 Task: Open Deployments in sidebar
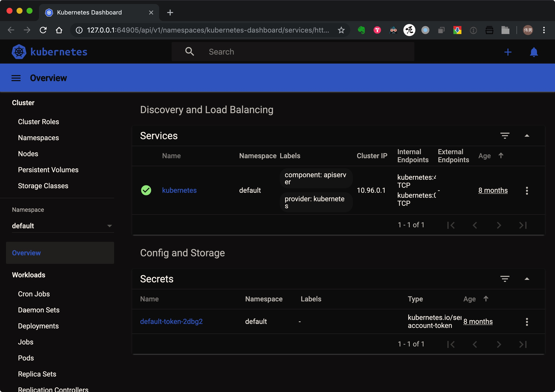tap(38, 326)
